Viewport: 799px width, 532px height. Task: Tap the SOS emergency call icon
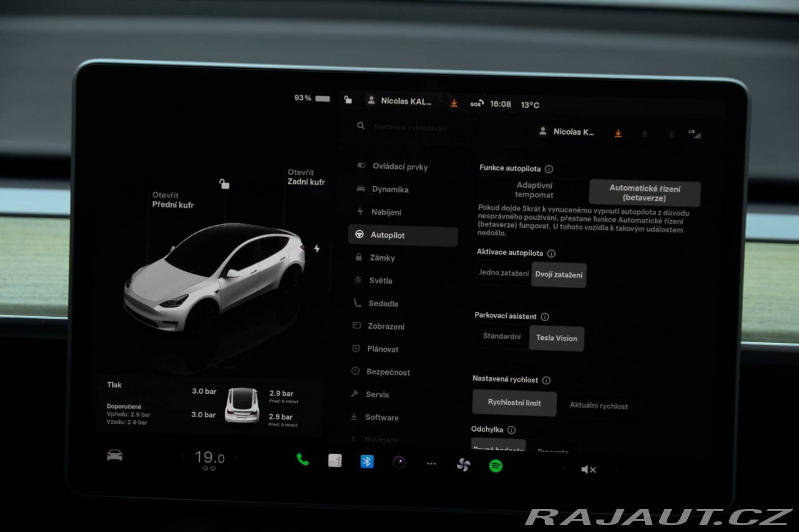476,104
